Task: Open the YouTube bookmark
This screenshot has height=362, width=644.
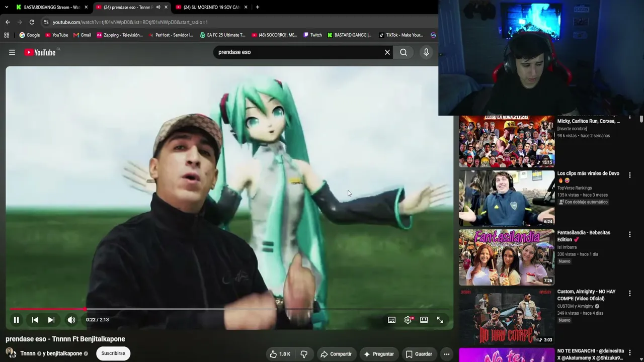Action: [x=56, y=35]
